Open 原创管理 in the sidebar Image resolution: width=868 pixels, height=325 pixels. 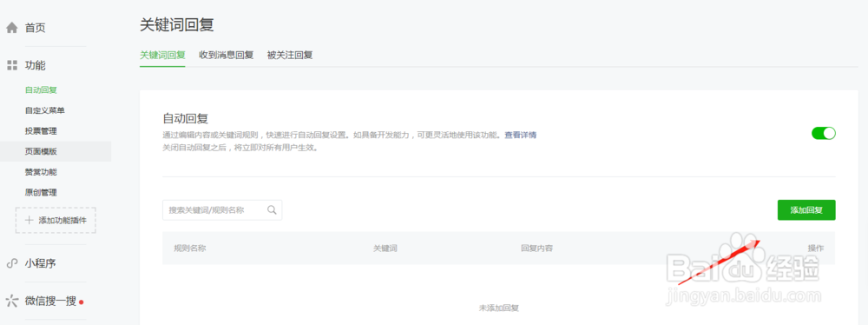[41, 192]
